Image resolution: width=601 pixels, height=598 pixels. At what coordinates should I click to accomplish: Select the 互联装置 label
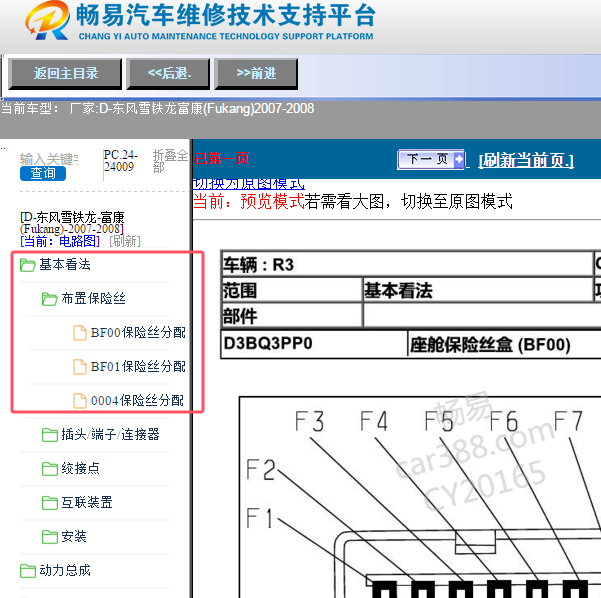(x=87, y=503)
